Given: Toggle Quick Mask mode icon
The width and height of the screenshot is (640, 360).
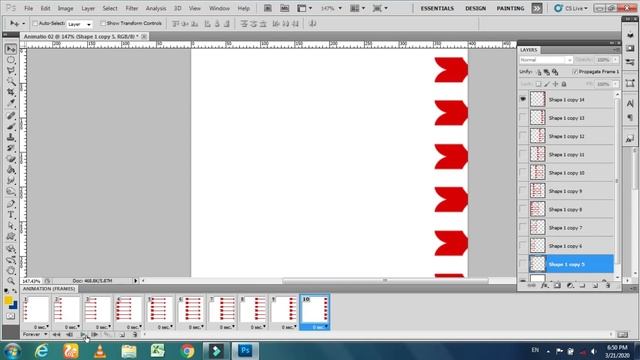Looking at the screenshot, I should click(x=11, y=316).
